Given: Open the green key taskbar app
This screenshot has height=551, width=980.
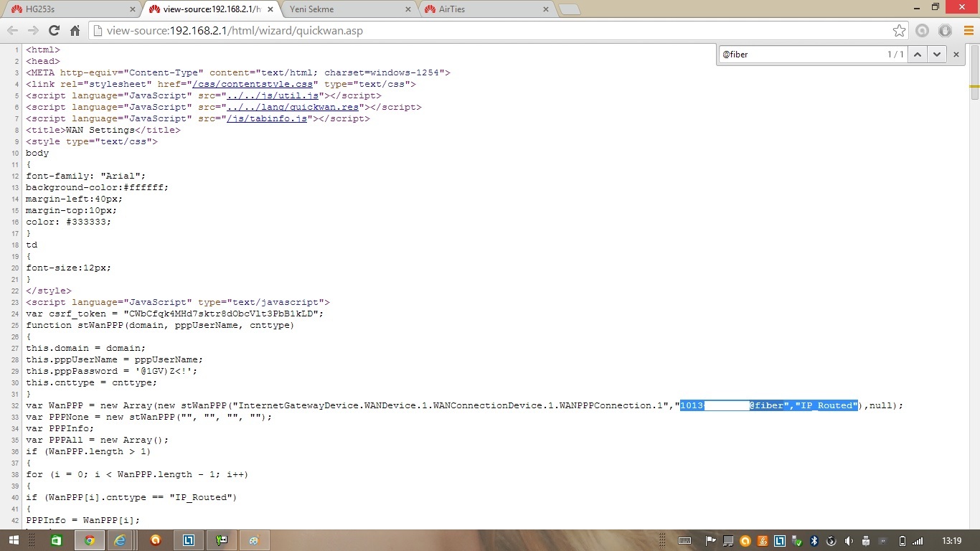Looking at the screenshot, I should [x=222, y=540].
